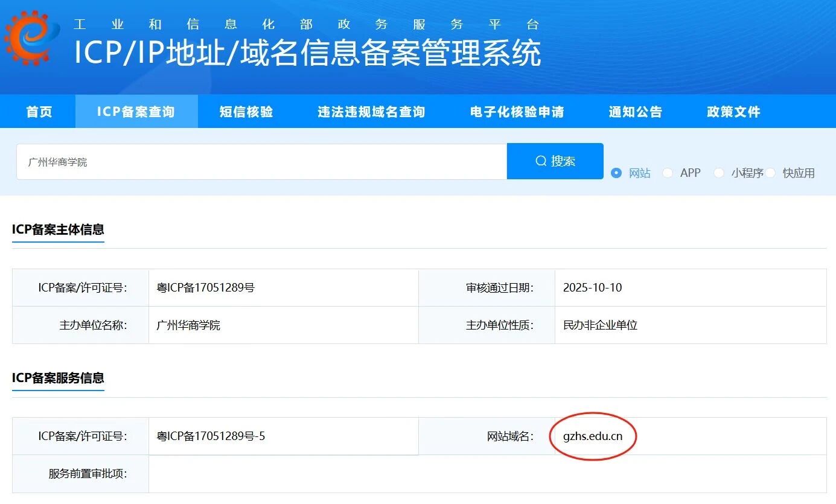This screenshot has height=504, width=836.
Task: Click the ICP备案主体信息 section heading
Action: 58,230
